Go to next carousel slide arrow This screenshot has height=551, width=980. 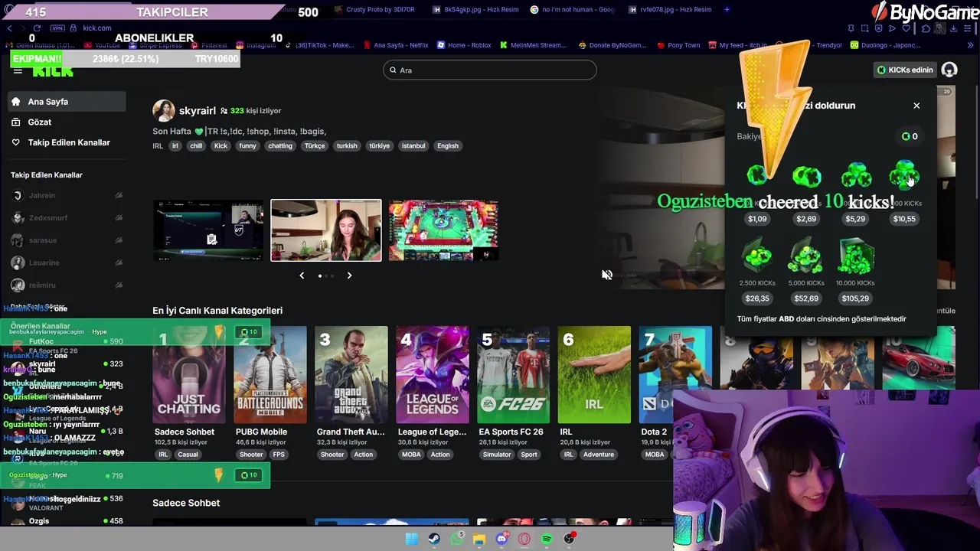point(349,275)
